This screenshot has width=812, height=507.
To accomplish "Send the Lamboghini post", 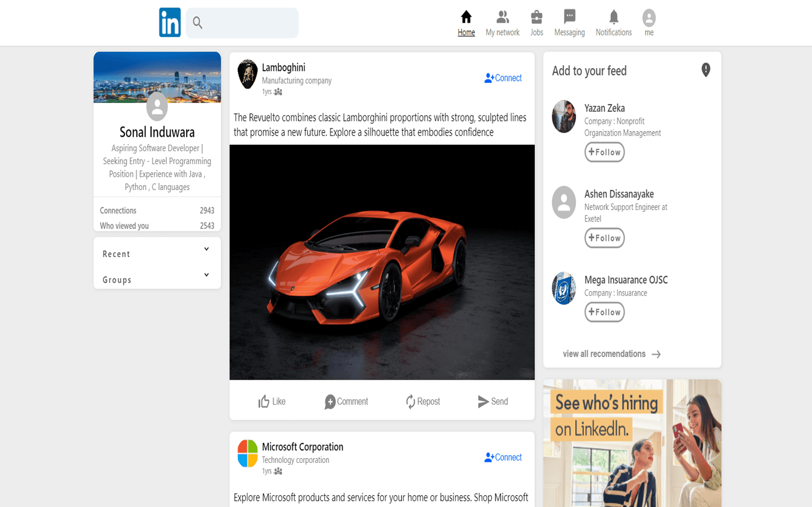I will click(493, 402).
